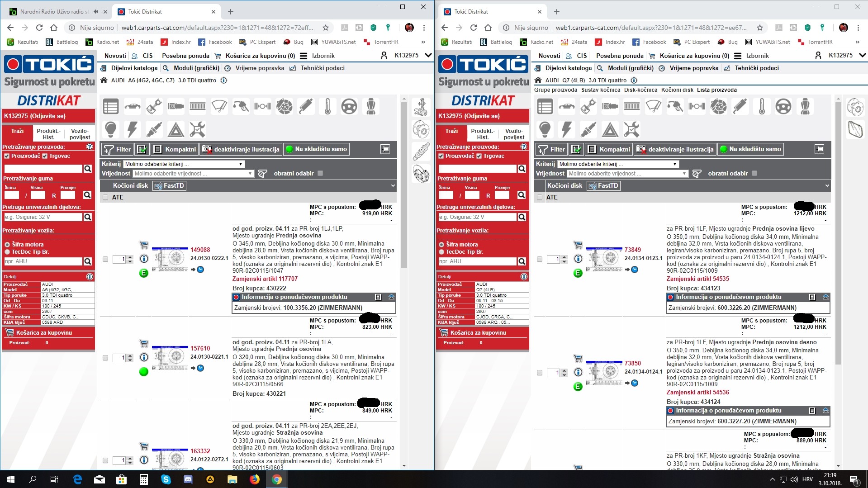The image size is (868, 488).
Task: Select the engine piston category in left window
Action: coord(154,107)
